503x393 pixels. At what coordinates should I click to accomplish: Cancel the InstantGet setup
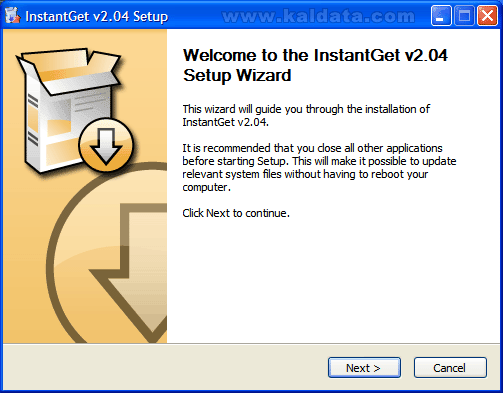pyautogui.click(x=450, y=368)
